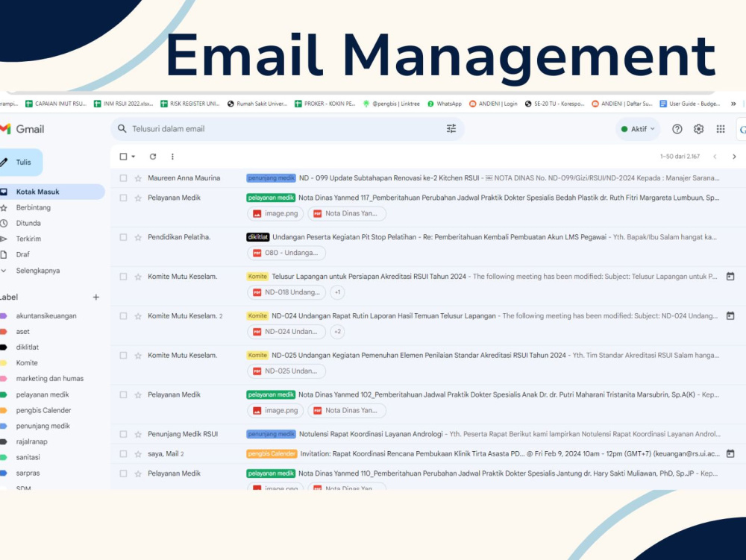The height and width of the screenshot is (560, 746).
Task: Go to previous page of emails
Action: pos(715,157)
